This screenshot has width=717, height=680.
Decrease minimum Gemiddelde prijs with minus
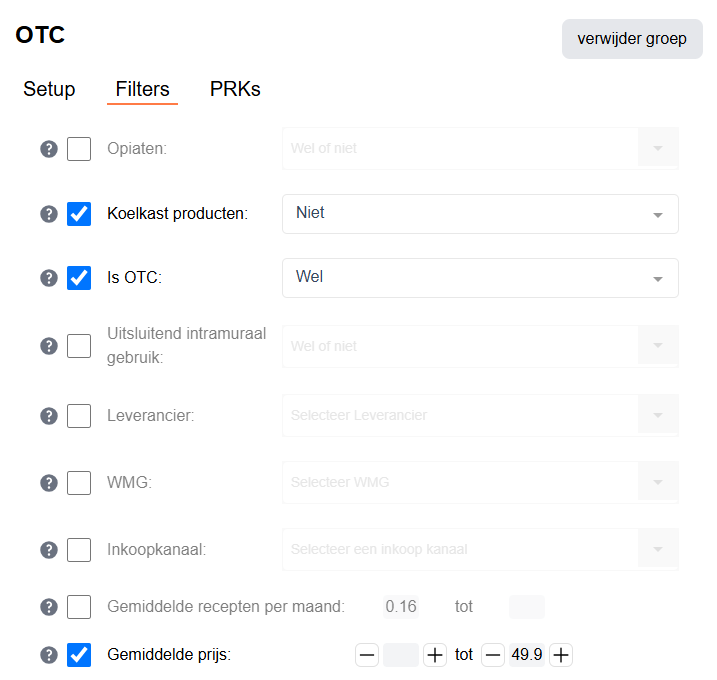367,655
